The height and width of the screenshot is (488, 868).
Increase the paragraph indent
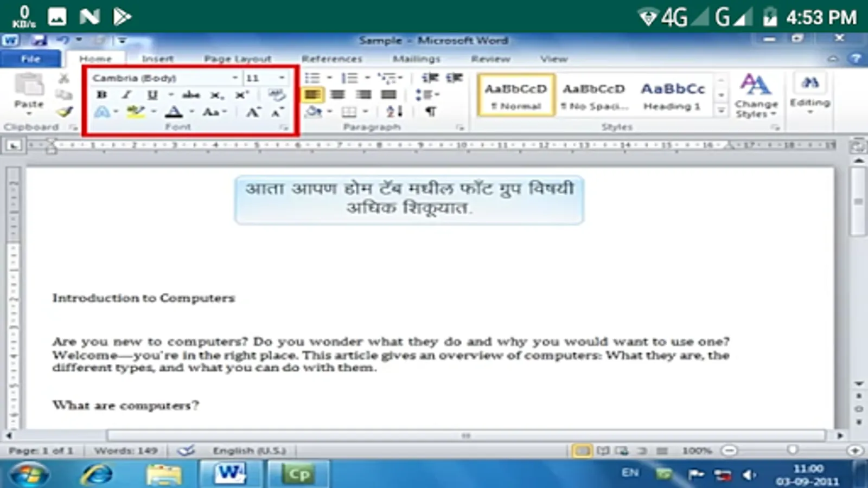[x=454, y=78]
